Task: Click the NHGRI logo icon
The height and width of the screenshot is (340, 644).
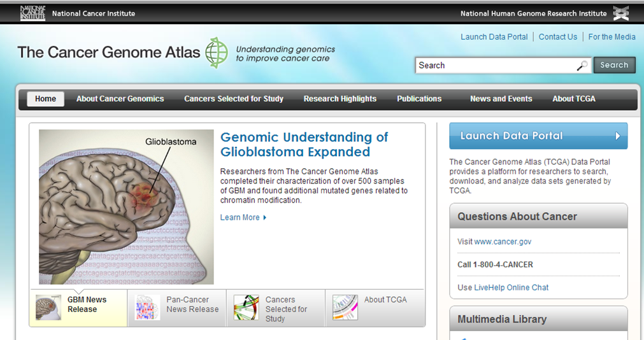Action: tap(620, 13)
